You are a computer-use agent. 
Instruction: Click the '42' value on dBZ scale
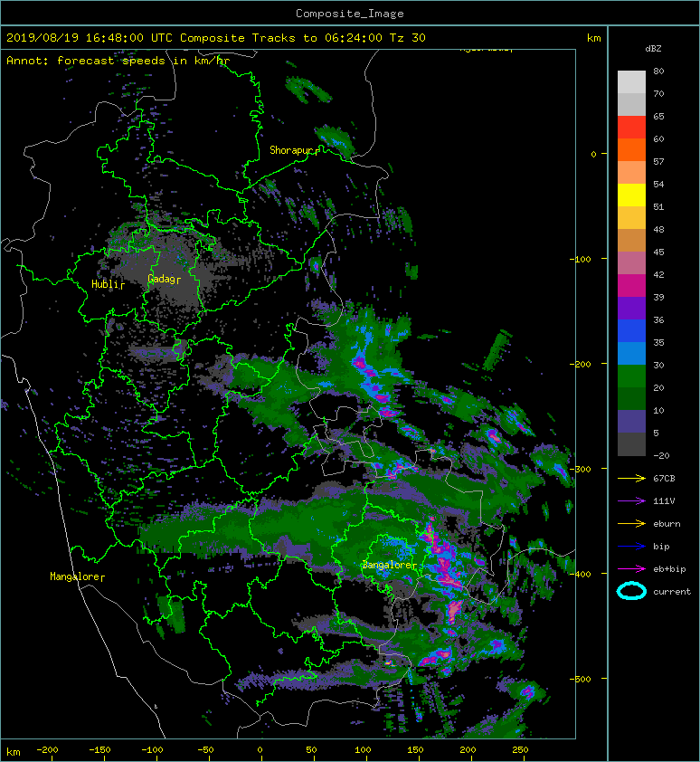(658, 274)
